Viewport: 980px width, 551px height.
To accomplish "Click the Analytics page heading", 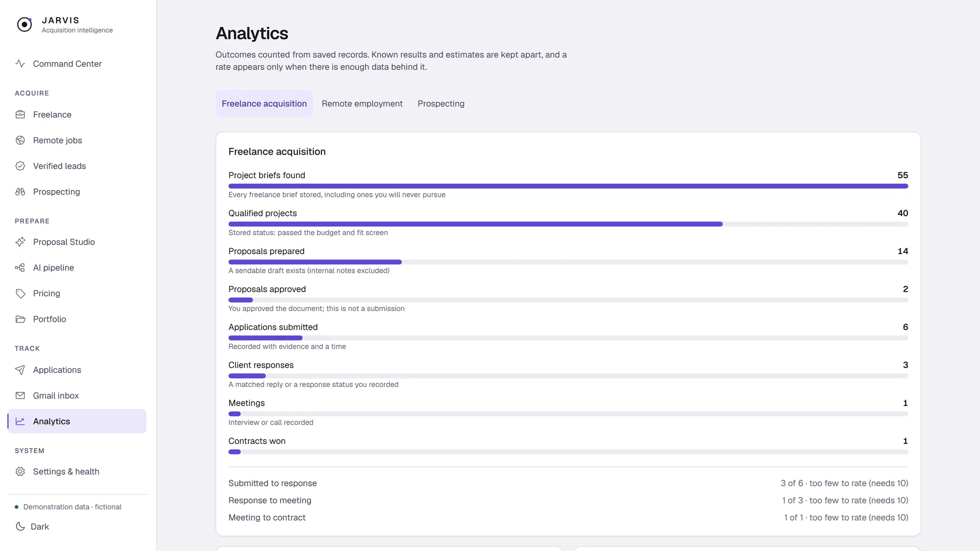I will [x=252, y=33].
